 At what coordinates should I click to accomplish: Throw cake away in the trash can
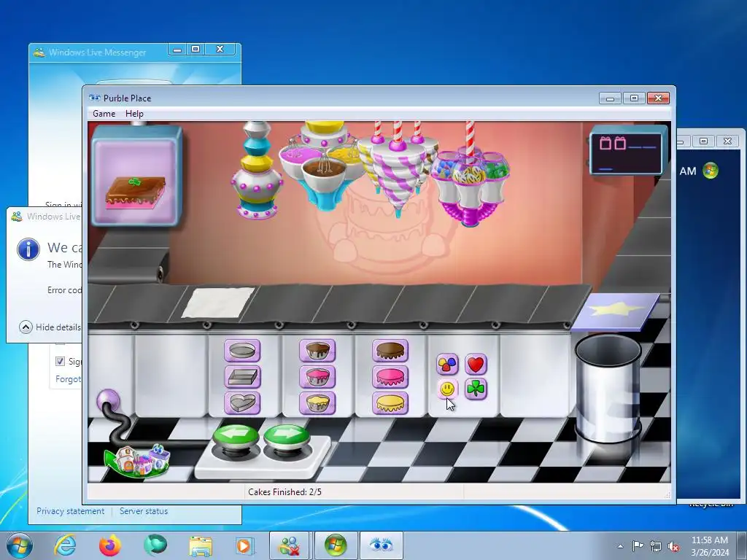608,388
